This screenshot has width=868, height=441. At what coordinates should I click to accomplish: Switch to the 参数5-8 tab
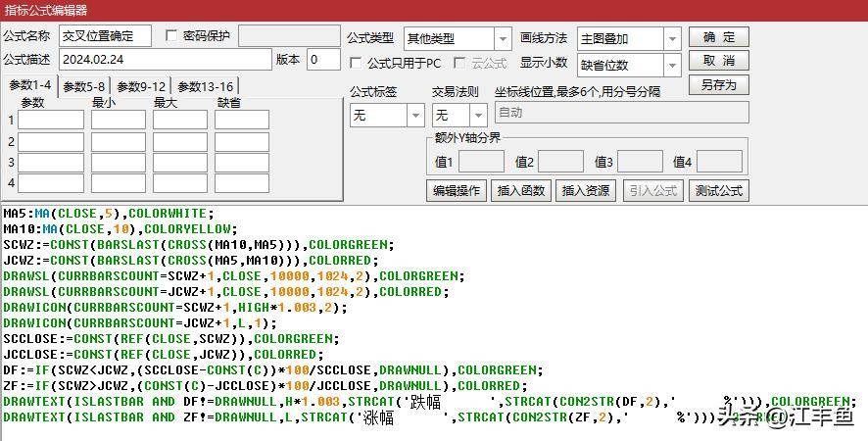83,87
